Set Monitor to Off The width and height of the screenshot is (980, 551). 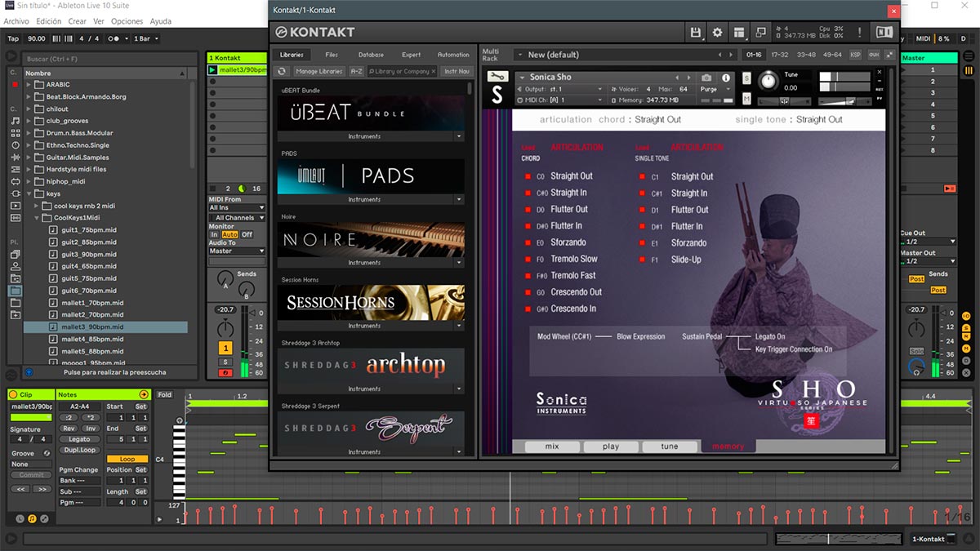click(247, 234)
